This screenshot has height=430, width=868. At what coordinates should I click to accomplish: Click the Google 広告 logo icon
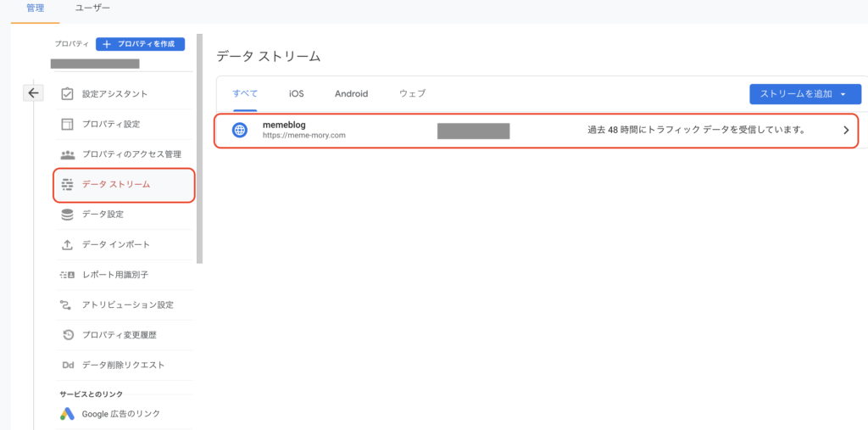[67, 414]
